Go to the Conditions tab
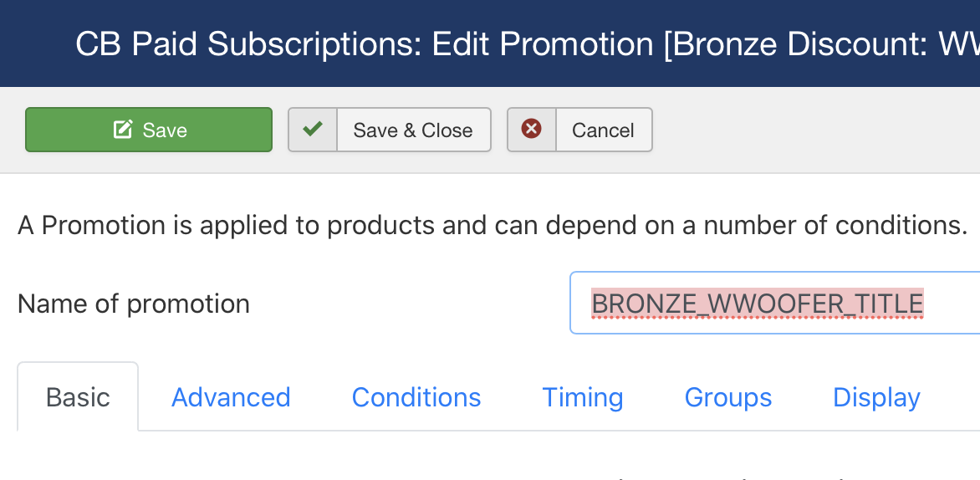 pyautogui.click(x=416, y=397)
